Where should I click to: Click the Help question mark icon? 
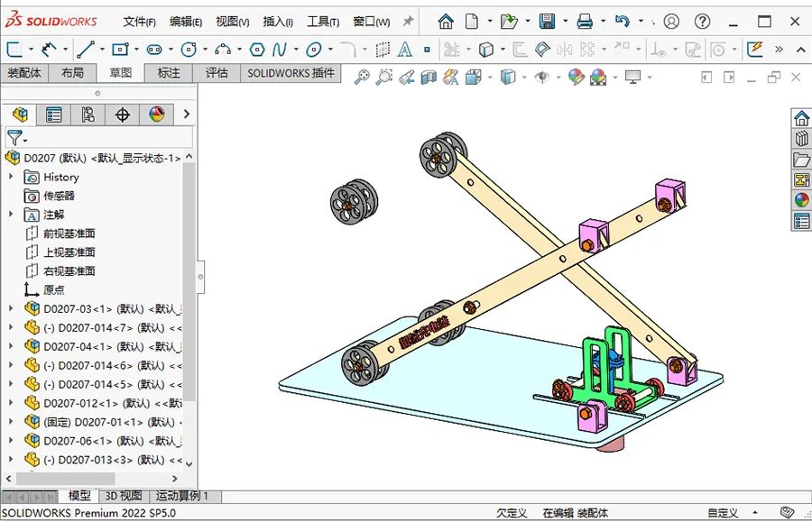[702, 22]
